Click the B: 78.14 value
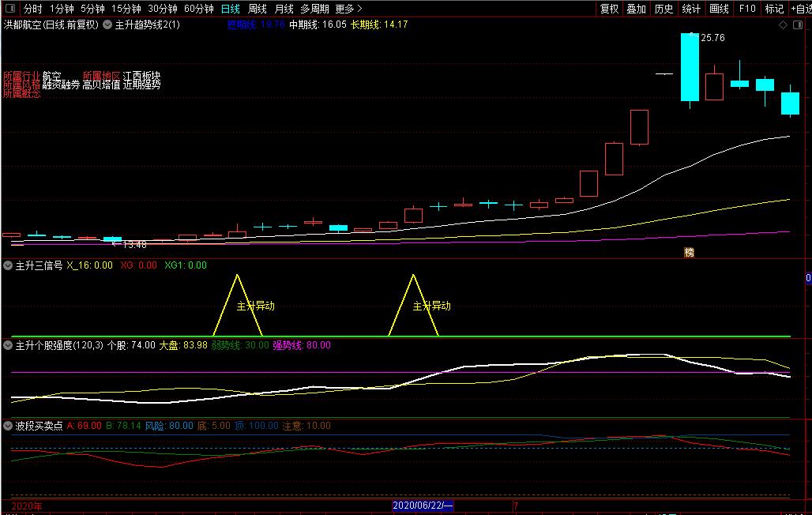Screen dimensions: 812x515 pos(123,426)
